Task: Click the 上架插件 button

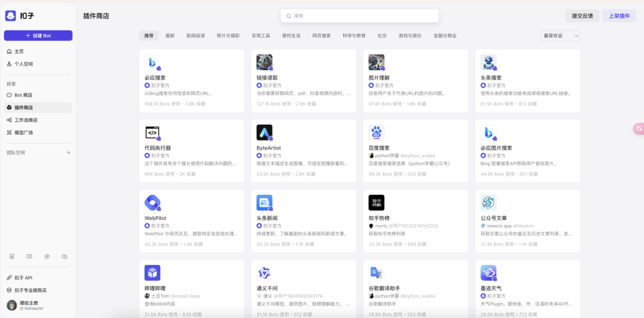Action: (x=620, y=16)
